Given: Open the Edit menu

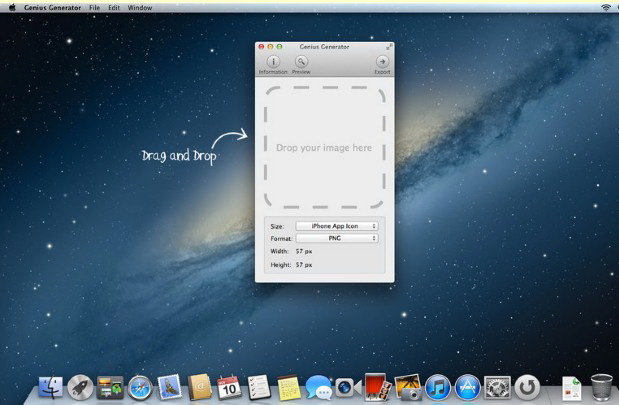Looking at the screenshot, I should 116,7.
